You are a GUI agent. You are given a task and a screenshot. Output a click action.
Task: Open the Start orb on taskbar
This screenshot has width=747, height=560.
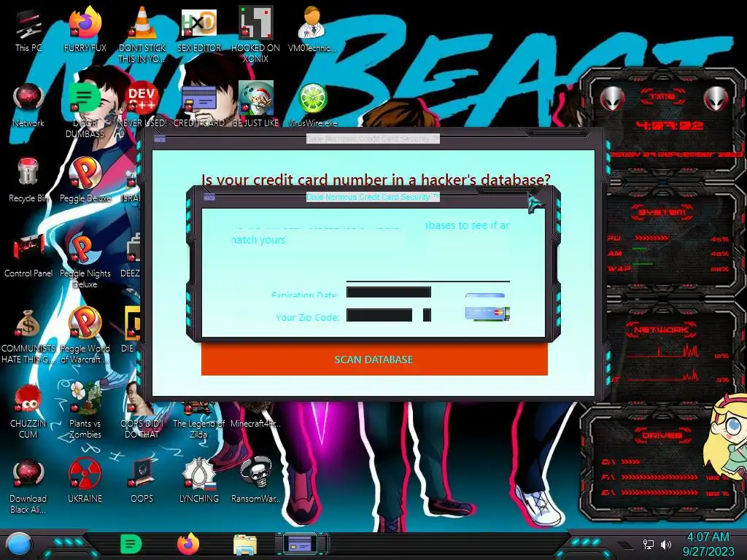19,545
